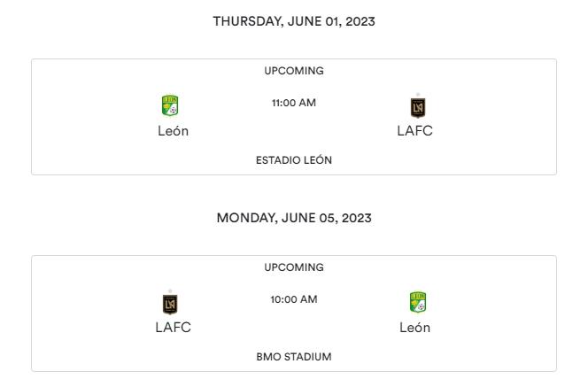Select the Thursday, June 01, 2023 heading
The height and width of the screenshot is (387, 588).
pos(294,21)
